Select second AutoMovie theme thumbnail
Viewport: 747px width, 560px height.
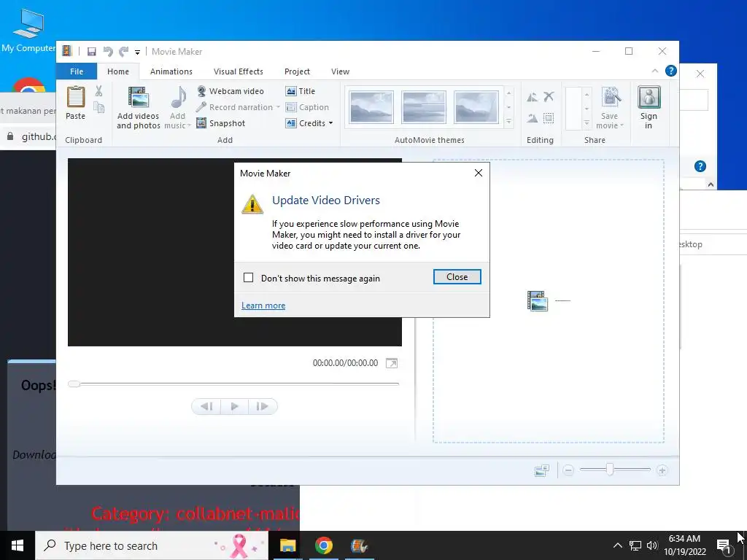click(x=424, y=107)
